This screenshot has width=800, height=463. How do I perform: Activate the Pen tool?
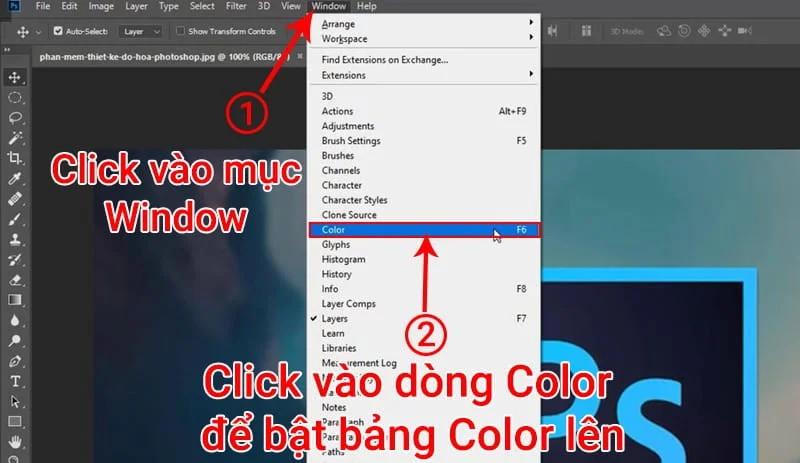pos(15,361)
